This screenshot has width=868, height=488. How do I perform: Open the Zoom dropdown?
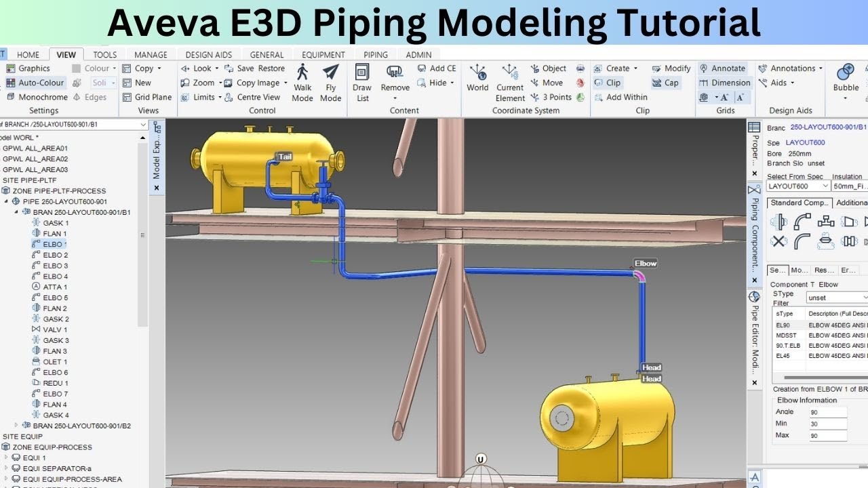[x=201, y=83]
